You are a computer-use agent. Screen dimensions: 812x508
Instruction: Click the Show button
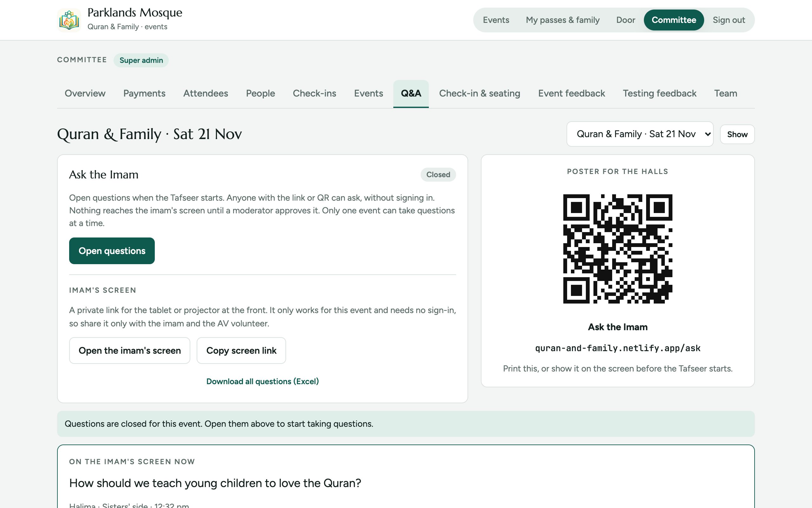pyautogui.click(x=737, y=134)
